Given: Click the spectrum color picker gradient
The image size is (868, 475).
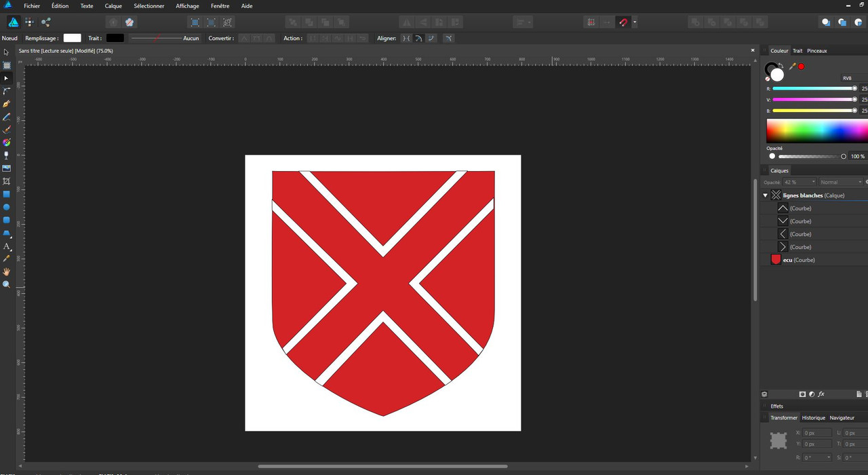Looking at the screenshot, I should click(817, 130).
